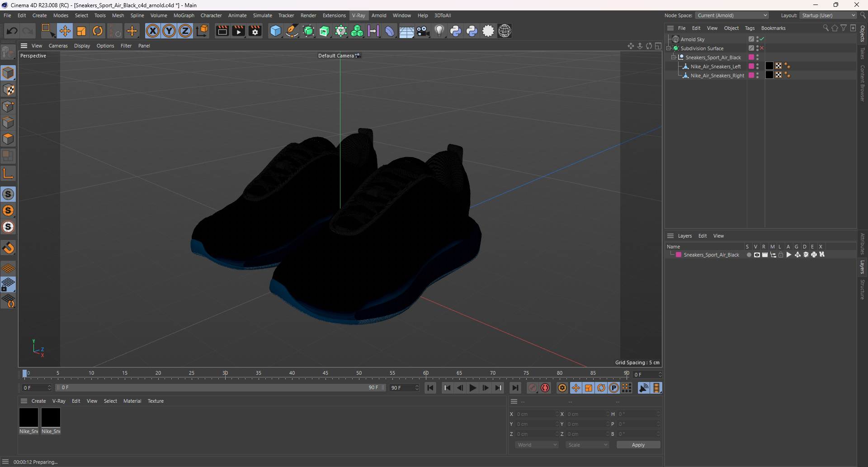The image size is (868, 467).
Task: Click frame 45 on the timeline ruler
Action: pyautogui.click(x=325, y=373)
